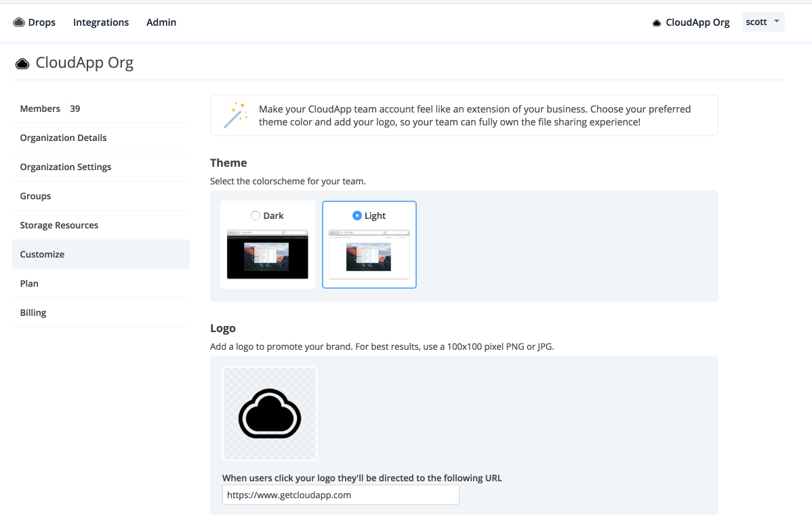The image size is (812, 526).
Task: Open the Billing section
Action: (101, 312)
